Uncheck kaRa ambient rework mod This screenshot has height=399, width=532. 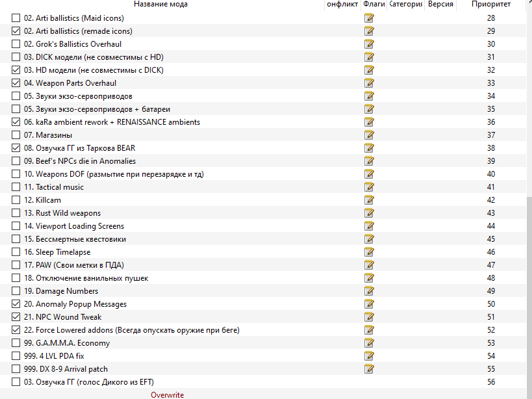point(16,122)
